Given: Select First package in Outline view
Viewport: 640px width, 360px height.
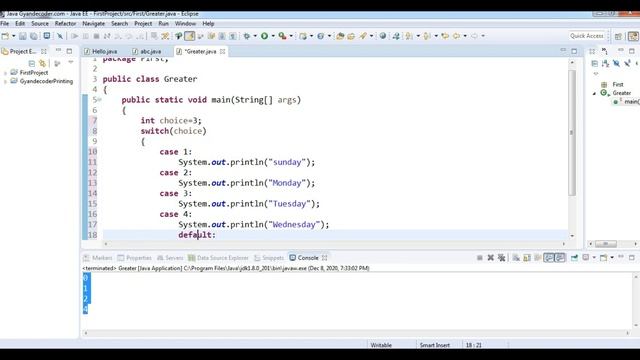Looking at the screenshot, I should pyautogui.click(x=618, y=84).
